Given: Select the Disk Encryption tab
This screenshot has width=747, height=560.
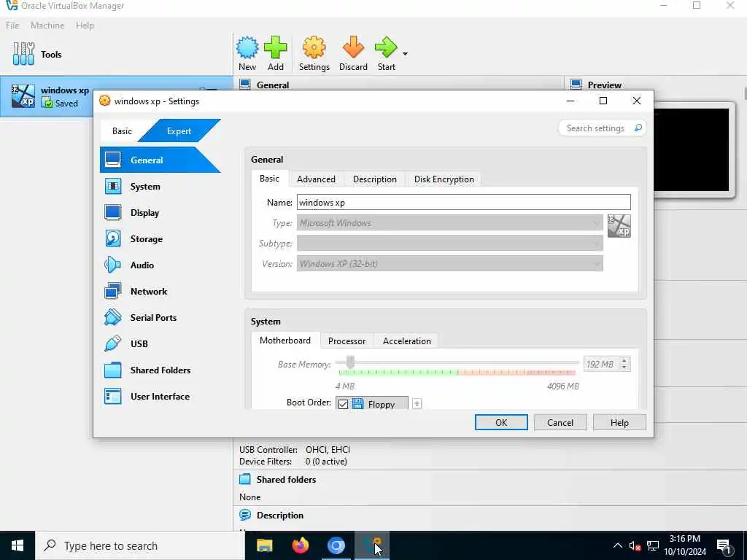Looking at the screenshot, I should pyautogui.click(x=444, y=179).
